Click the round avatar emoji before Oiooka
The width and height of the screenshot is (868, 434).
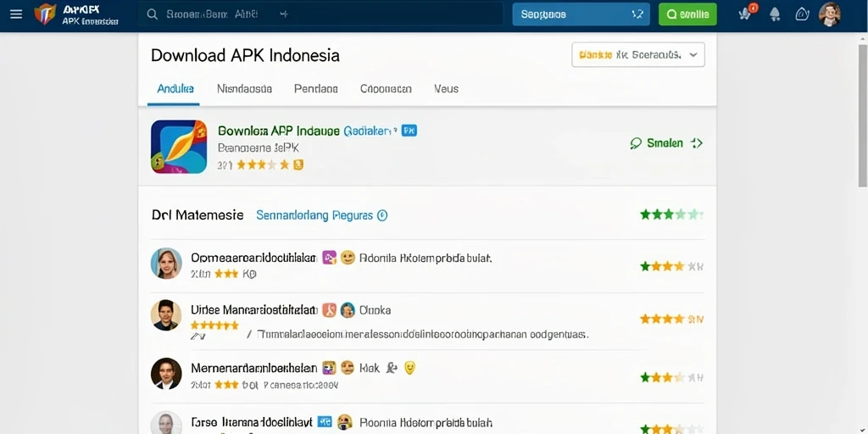click(347, 310)
